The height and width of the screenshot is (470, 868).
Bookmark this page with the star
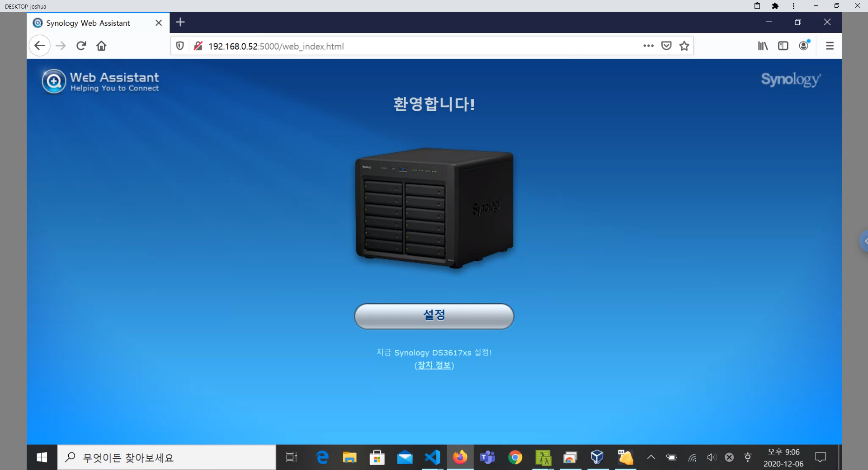pyautogui.click(x=684, y=46)
